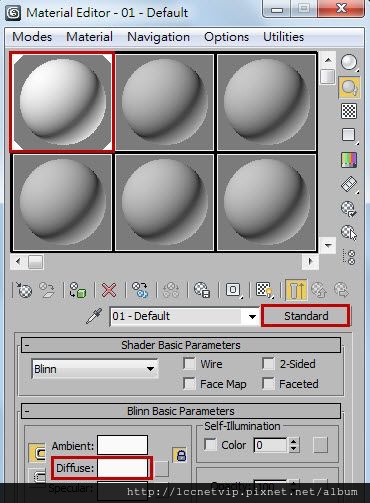Open the Blinn shader type dropdown
Viewport: 370px width, 503px height.
pos(95,369)
